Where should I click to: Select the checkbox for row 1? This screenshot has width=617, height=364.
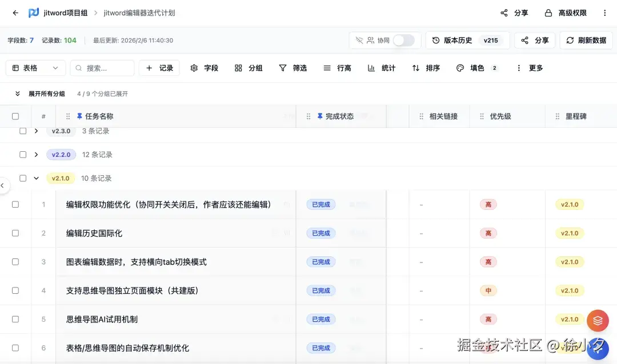(x=15, y=204)
